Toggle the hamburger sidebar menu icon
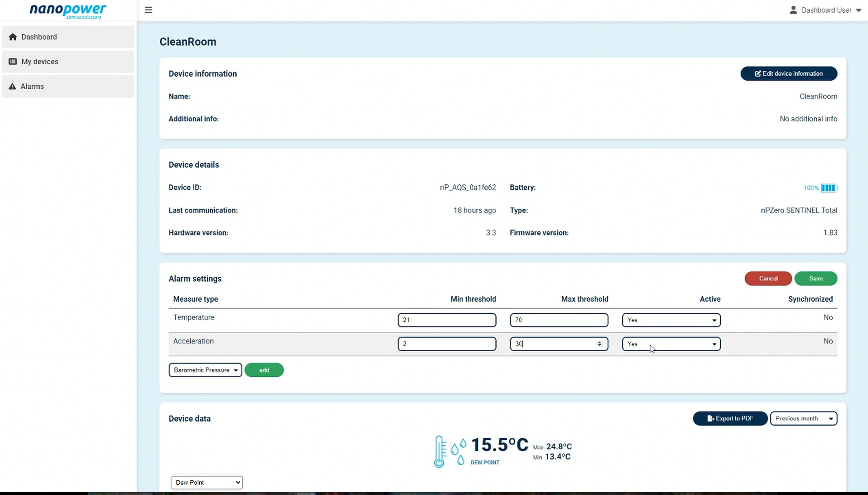The width and height of the screenshot is (868, 495). [149, 10]
